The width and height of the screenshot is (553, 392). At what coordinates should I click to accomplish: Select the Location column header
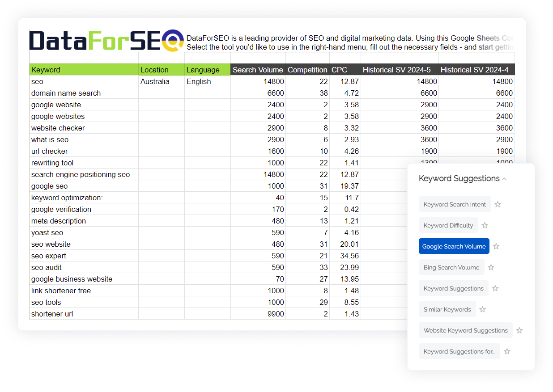[162, 70]
